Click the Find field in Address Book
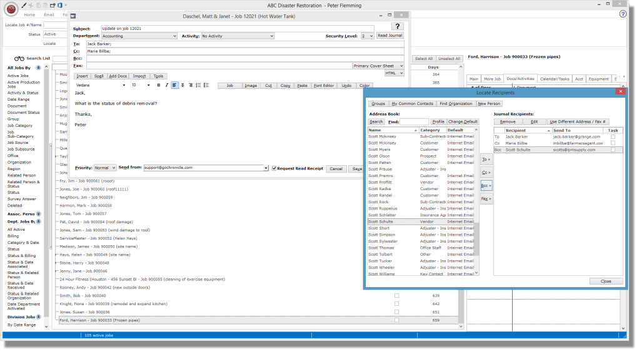The image size is (644, 354). [414, 122]
